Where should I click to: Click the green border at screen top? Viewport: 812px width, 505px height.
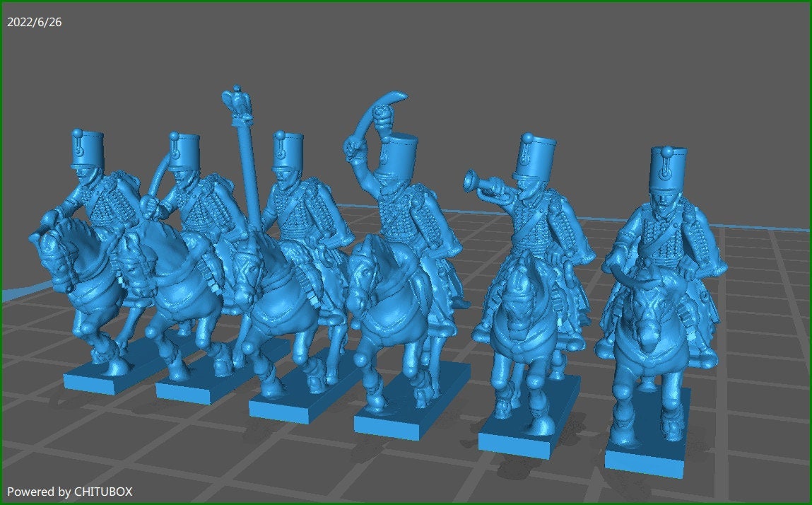coord(406,2)
